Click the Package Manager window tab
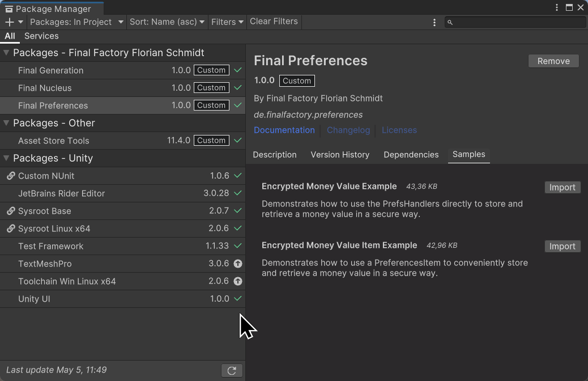Viewport: 588px width, 381px height. tap(52, 9)
